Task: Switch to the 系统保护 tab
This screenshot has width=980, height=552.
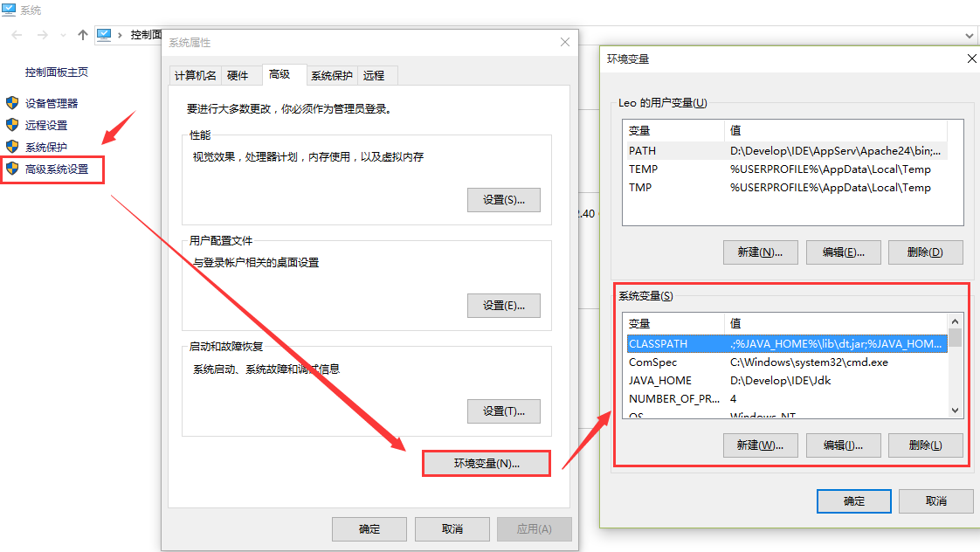Action: pyautogui.click(x=332, y=76)
